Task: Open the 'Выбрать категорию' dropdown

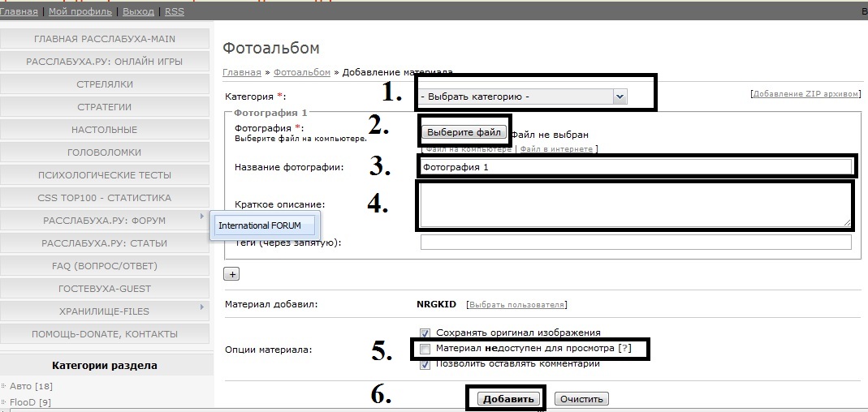Action: pos(523,97)
